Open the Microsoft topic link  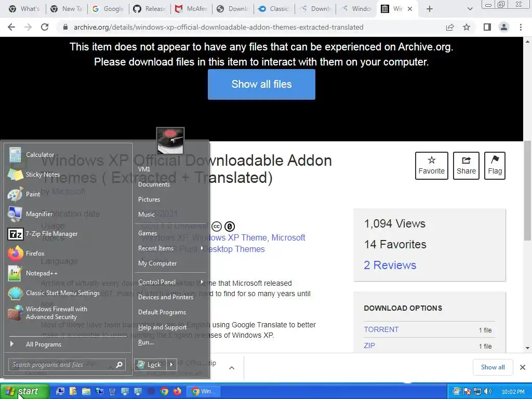(x=288, y=237)
